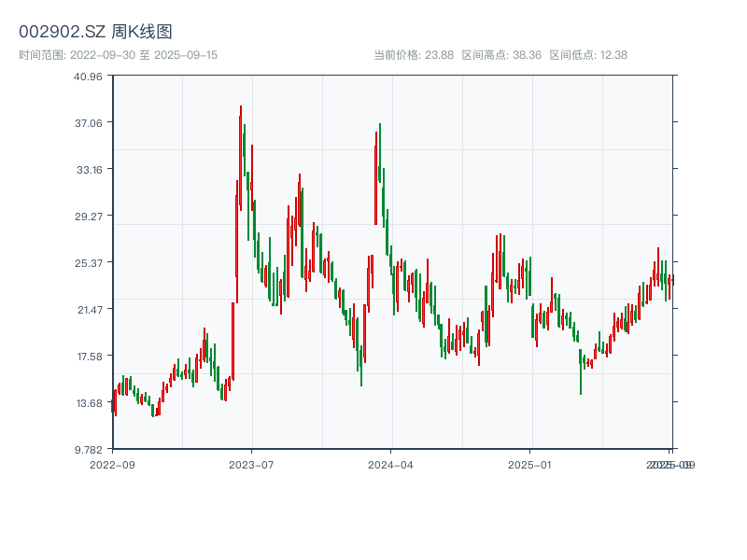Click the 当前价格: 23.88 label

coord(414,55)
